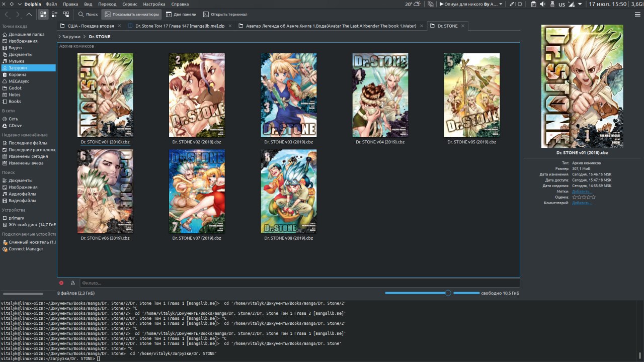Image resolution: width=644 pixels, height=362 pixels.
Task: Toggle the filter lock icon
Action: click(x=72, y=283)
